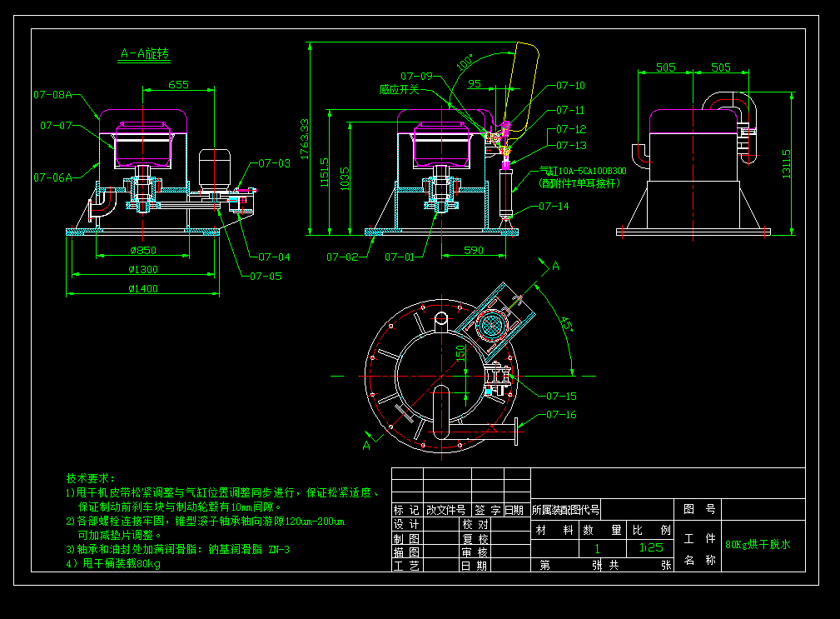Click the cylinder label '气缸10A-5CA100B300'
Image resolution: width=840 pixels, height=619 pixels.
point(582,171)
